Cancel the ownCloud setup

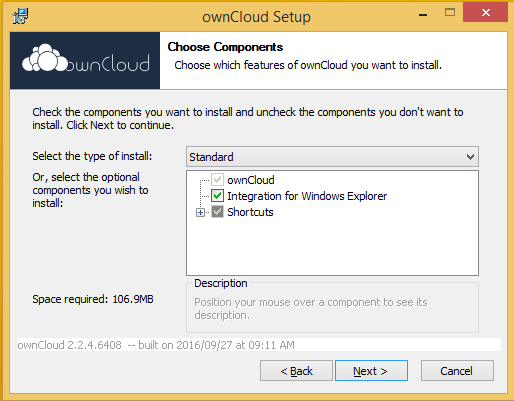(457, 371)
